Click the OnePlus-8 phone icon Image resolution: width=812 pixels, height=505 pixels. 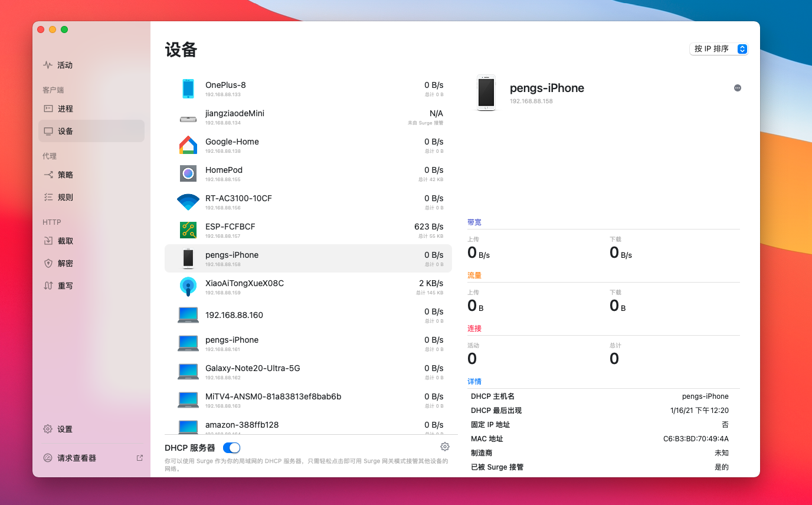click(188, 88)
